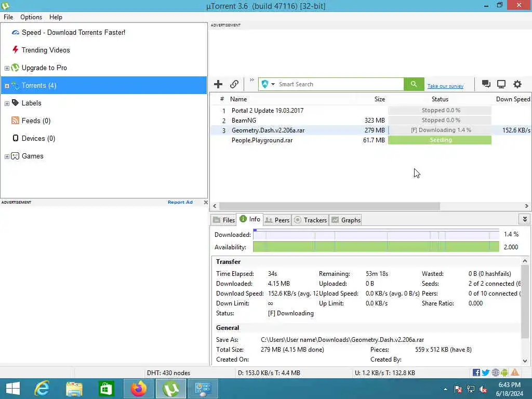Switch to the Info tab
The width and height of the screenshot is (532, 399).
point(250,219)
